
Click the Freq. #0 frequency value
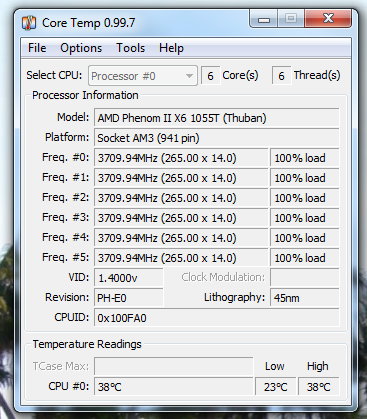click(181, 158)
